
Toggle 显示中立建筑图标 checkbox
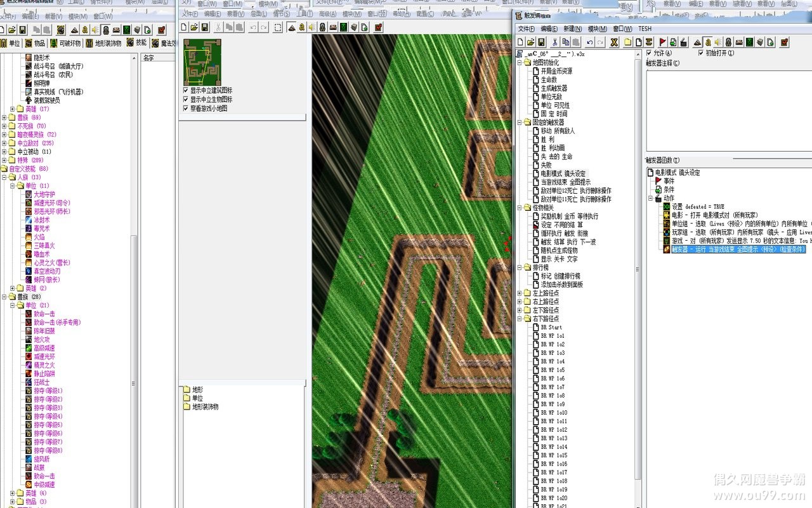click(x=185, y=91)
